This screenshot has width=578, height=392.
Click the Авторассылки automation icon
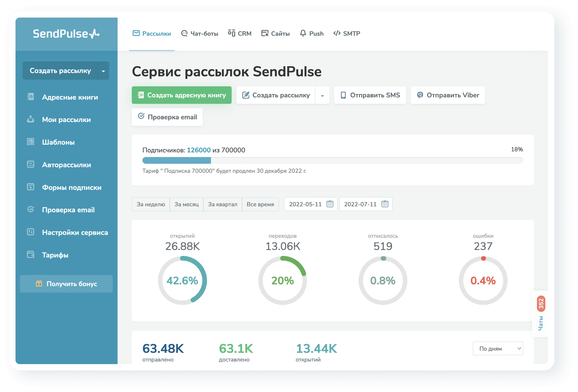30,164
